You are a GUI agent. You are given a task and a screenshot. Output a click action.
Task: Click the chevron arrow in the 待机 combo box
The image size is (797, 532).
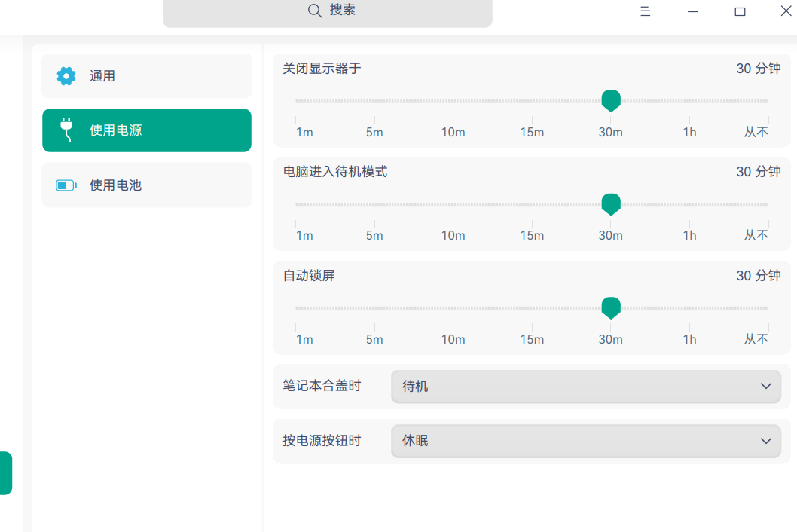coord(766,387)
